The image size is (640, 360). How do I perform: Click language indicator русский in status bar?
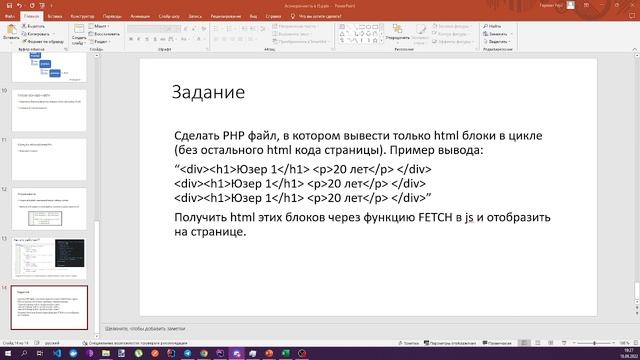[x=52, y=343]
